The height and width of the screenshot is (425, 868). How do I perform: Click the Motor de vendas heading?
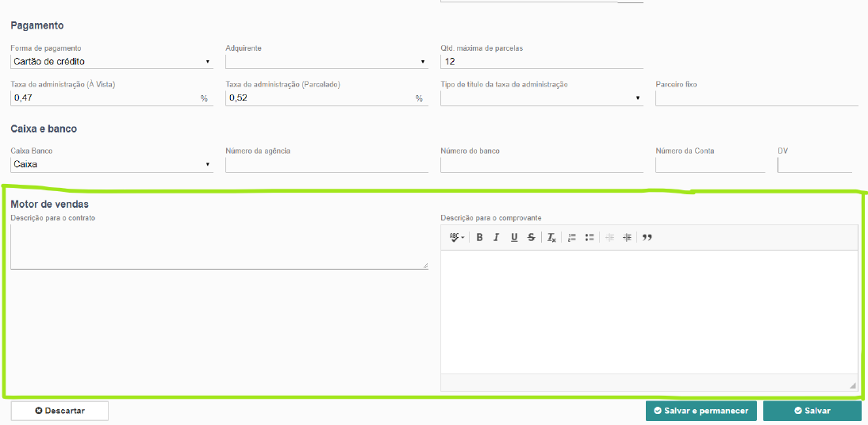click(x=50, y=205)
